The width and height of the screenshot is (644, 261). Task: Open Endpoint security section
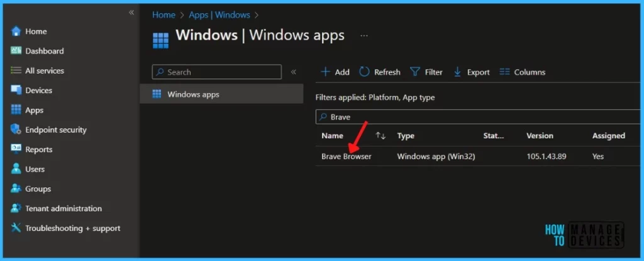click(x=49, y=130)
